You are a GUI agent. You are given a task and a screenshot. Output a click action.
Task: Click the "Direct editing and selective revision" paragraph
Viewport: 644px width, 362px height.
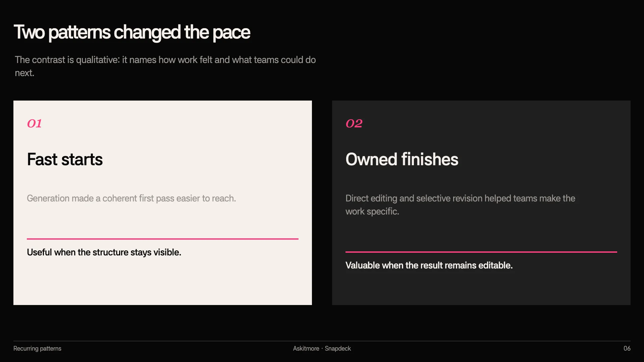[460, 205]
